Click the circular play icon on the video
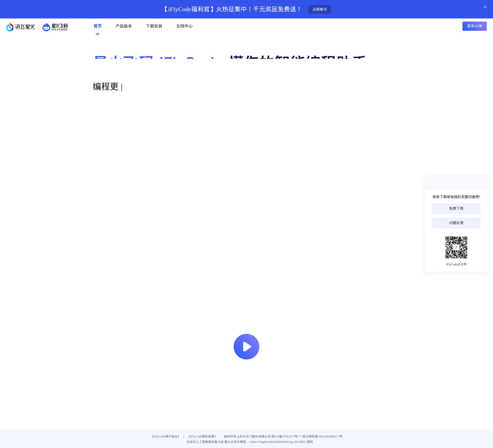Viewport: 493px width, 448px height. pyautogui.click(x=246, y=346)
